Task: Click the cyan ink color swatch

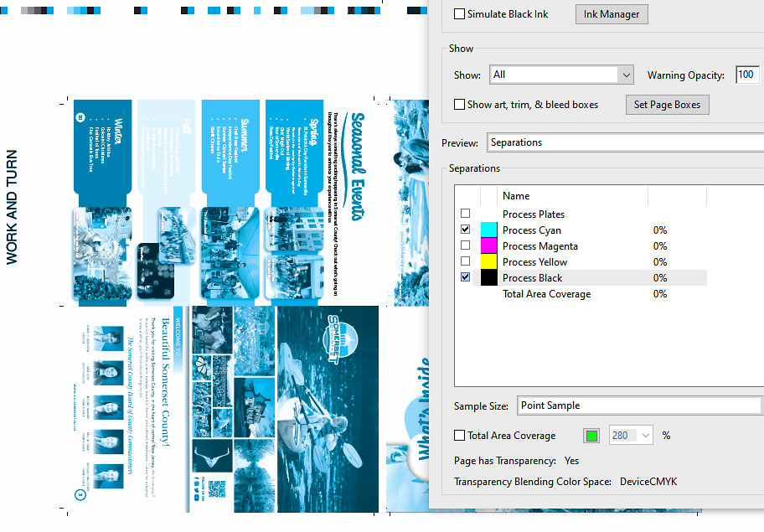Action: pos(489,230)
